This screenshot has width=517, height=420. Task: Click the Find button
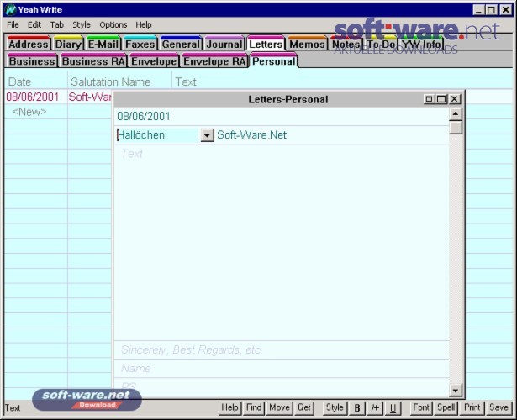(254, 407)
